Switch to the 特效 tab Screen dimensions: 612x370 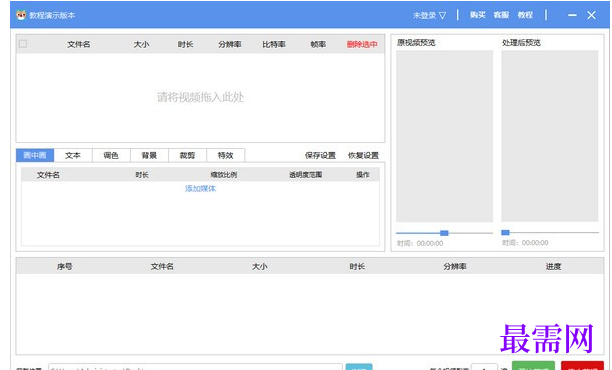tap(226, 155)
